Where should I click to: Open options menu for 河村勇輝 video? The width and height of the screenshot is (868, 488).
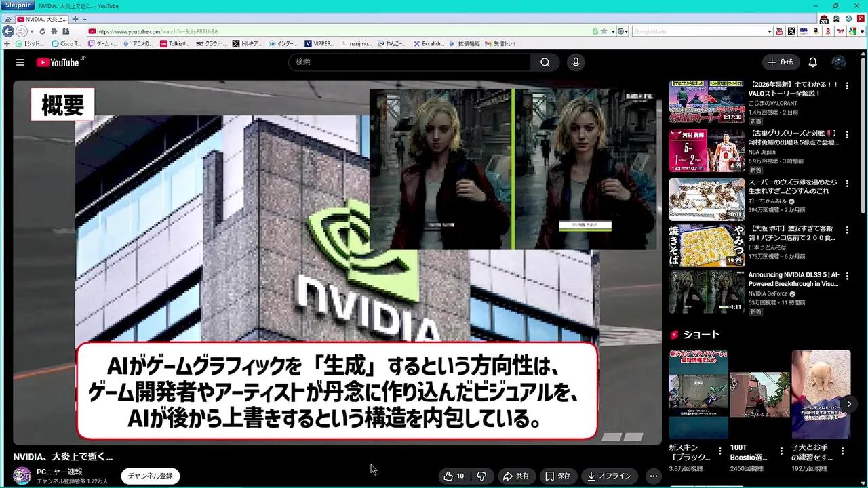pyautogui.click(x=847, y=135)
